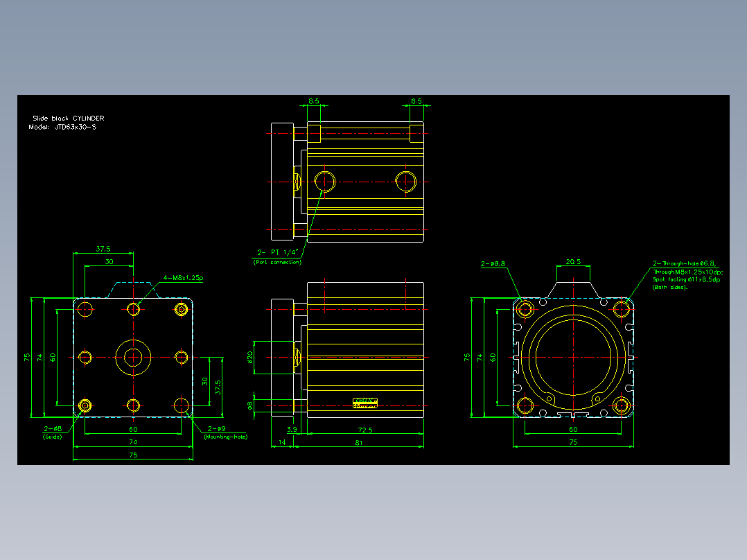747x560 pixels.
Task: Click the 2-ø8.8 hole callout
Action: point(493,263)
